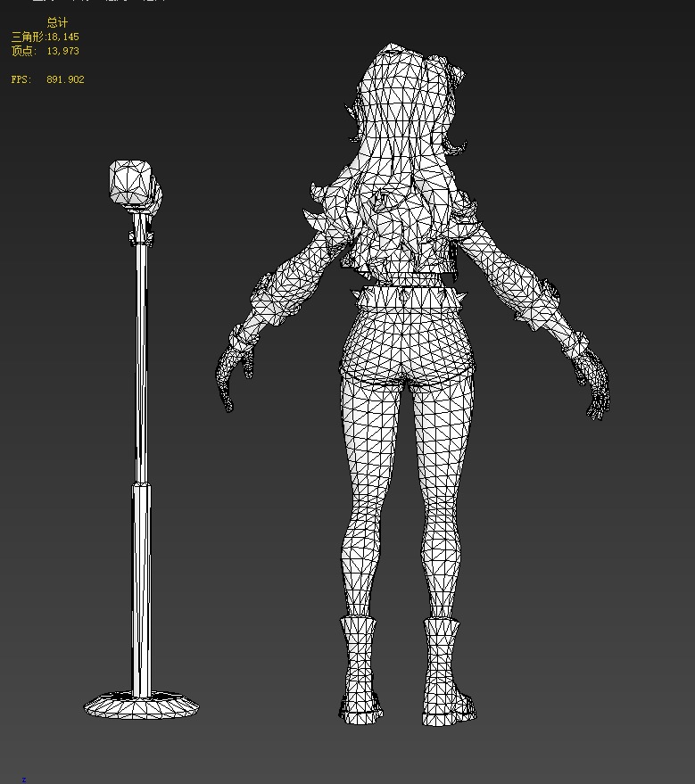The width and height of the screenshot is (695, 784).
Task: Click the 三角形:18,145 triangle count
Action: [x=45, y=37]
